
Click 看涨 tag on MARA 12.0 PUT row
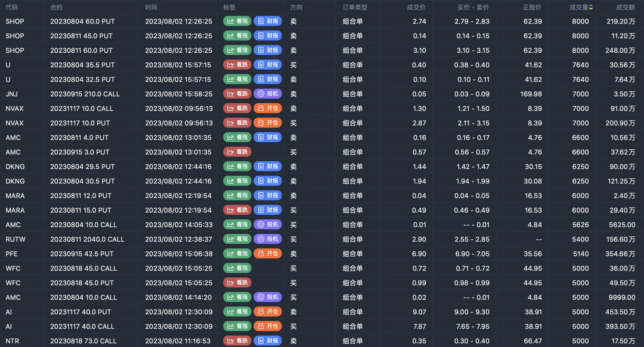237,196
